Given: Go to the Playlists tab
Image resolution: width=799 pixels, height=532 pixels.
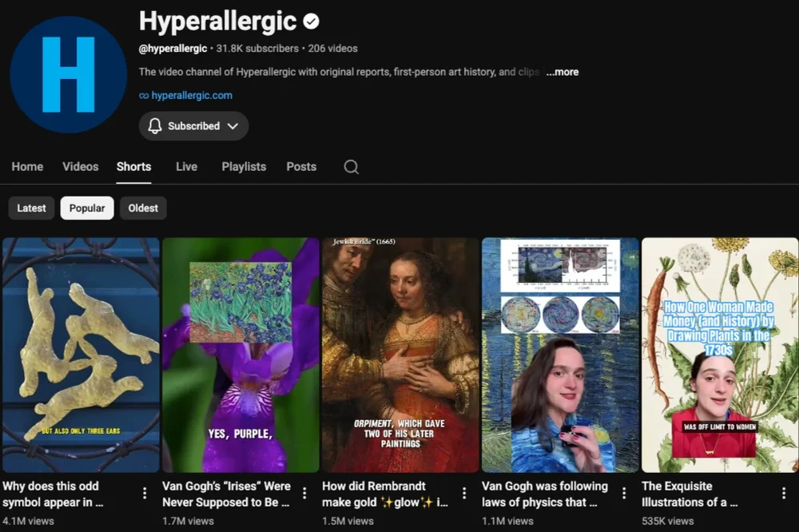Looking at the screenshot, I should [x=244, y=167].
